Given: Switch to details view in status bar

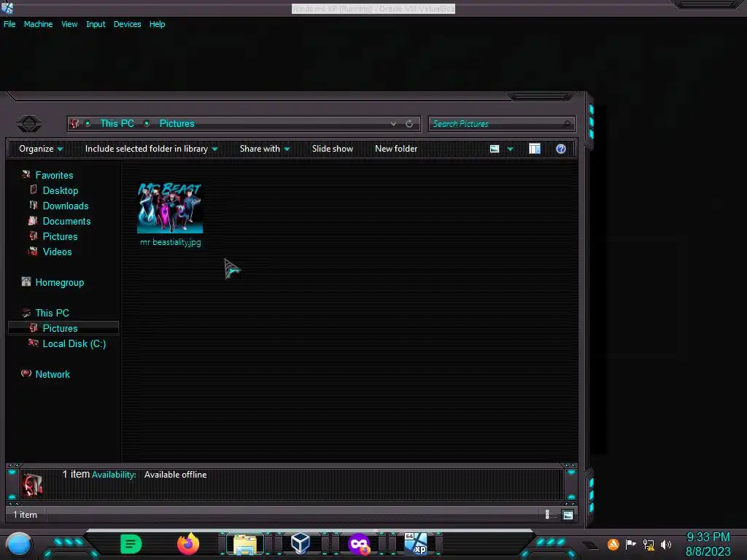Looking at the screenshot, I should pos(547,514).
